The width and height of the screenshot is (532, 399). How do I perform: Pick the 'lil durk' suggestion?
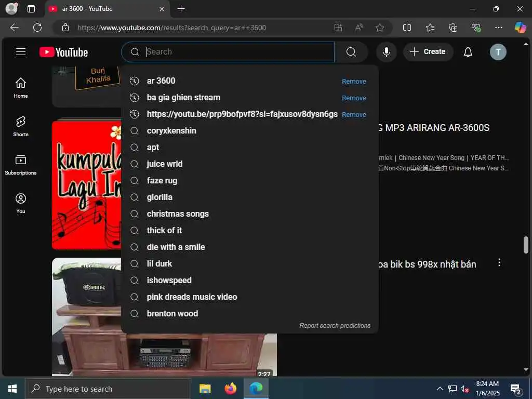[x=249, y=263]
